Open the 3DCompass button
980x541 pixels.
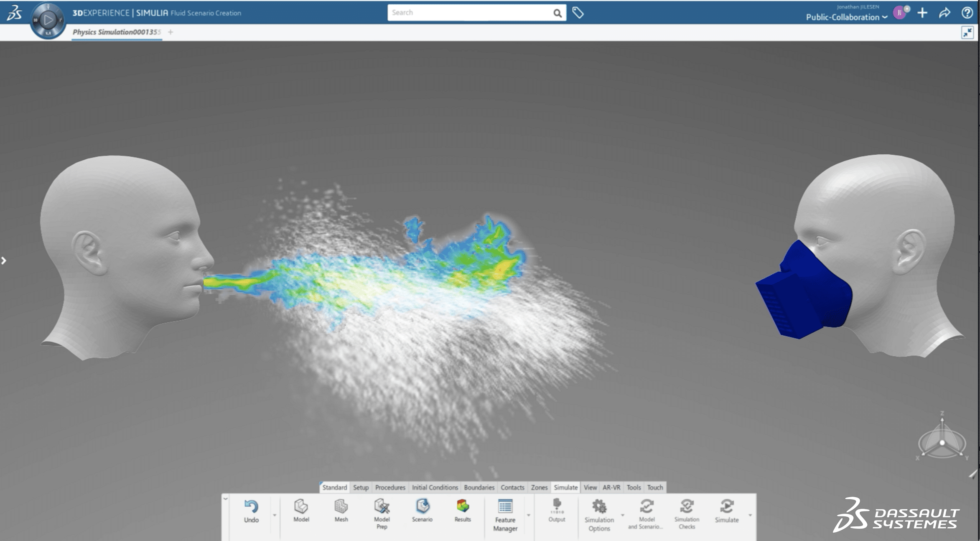click(48, 20)
